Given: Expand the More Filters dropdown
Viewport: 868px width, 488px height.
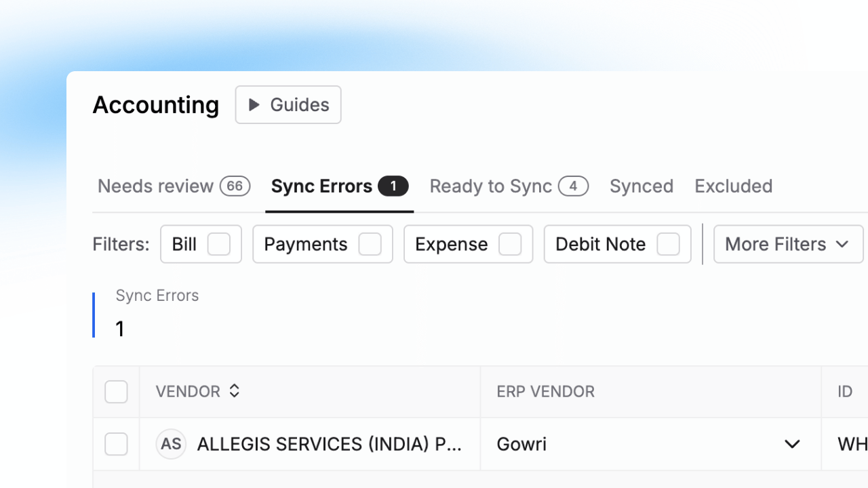Looking at the screenshot, I should tap(788, 244).
